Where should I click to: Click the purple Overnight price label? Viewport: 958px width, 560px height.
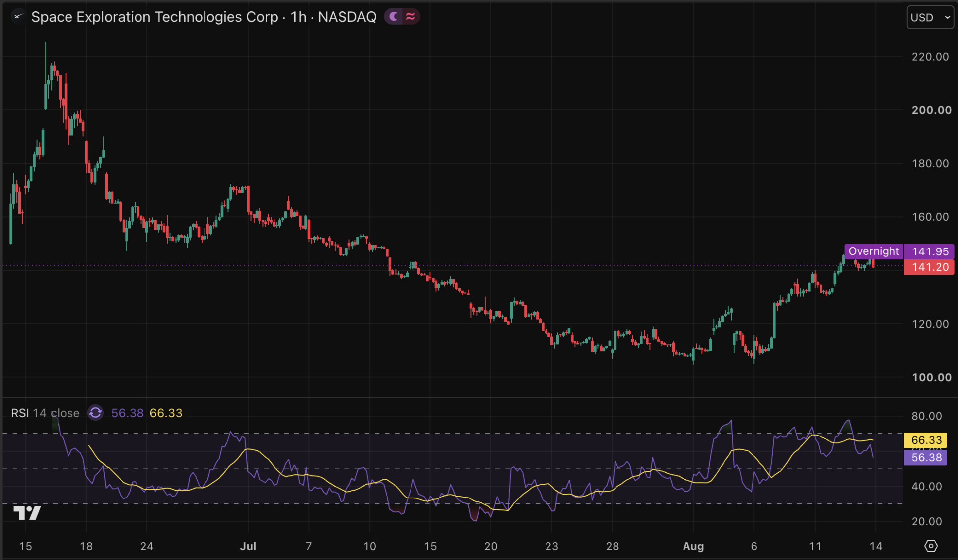point(874,251)
